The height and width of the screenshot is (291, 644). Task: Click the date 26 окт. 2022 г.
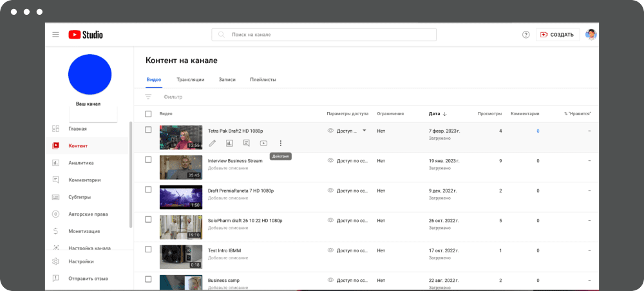443,220
